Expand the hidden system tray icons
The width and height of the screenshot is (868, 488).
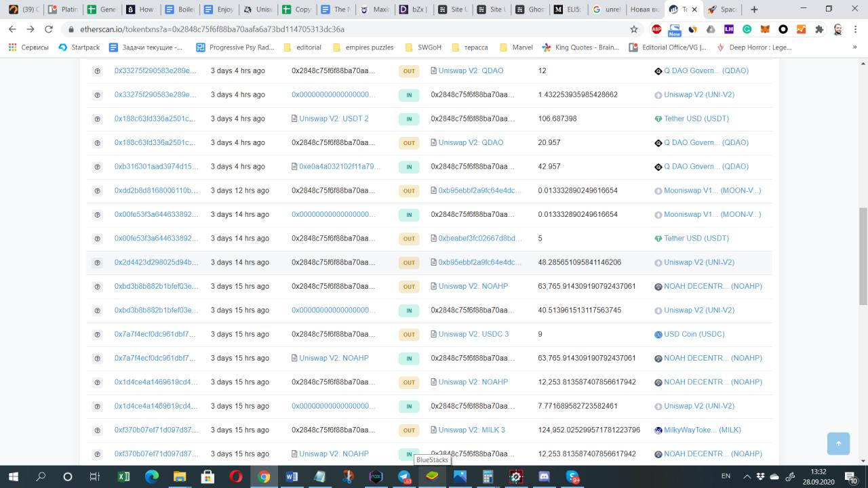click(747, 476)
